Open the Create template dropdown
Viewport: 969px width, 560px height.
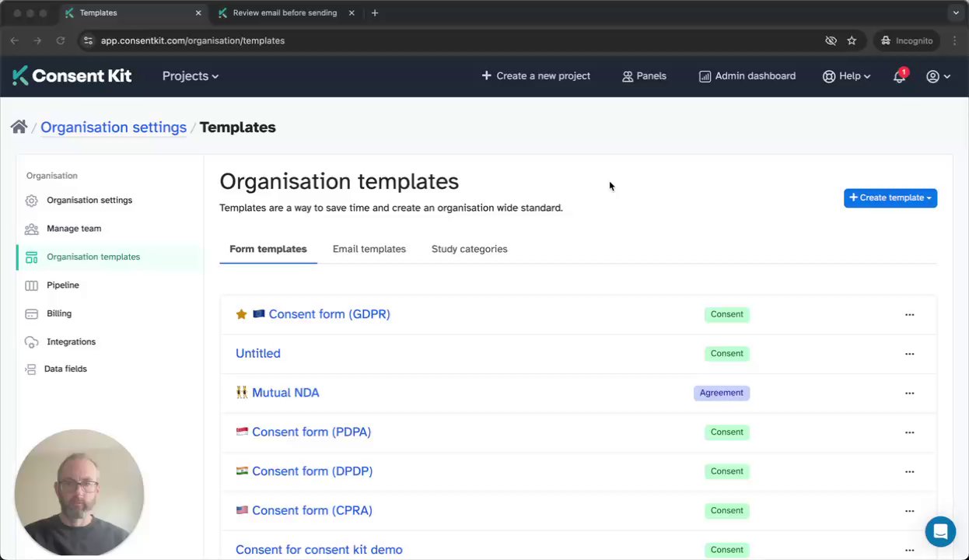coord(890,198)
